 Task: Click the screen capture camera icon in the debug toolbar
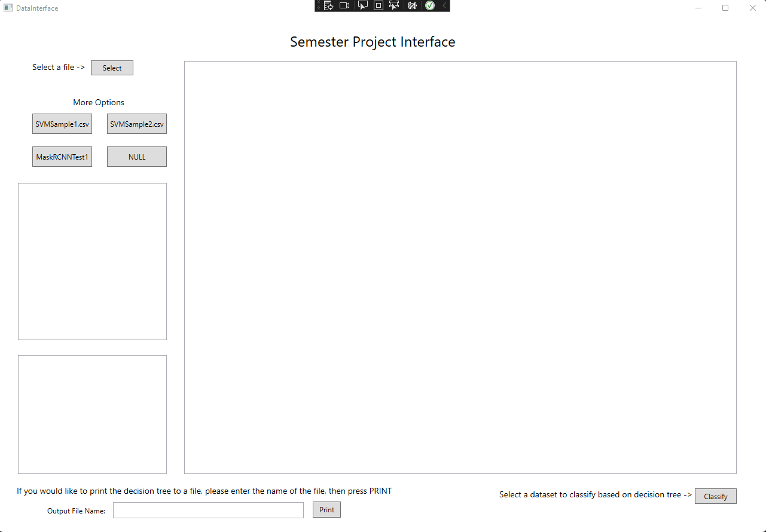coord(344,5)
